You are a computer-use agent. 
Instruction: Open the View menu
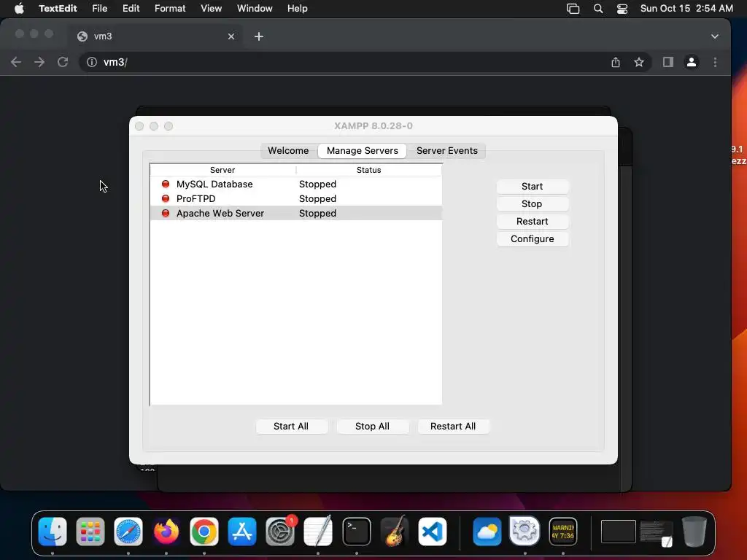point(211,9)
